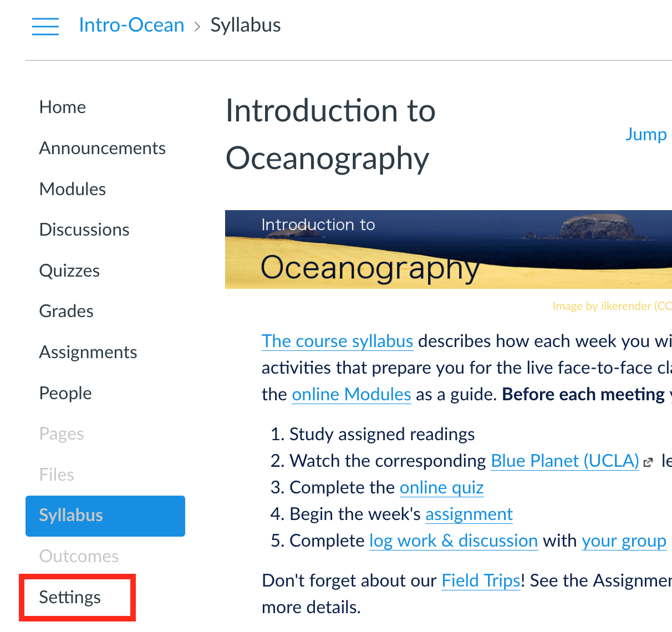Open Quizzes in the sidebar

[70, 271]
